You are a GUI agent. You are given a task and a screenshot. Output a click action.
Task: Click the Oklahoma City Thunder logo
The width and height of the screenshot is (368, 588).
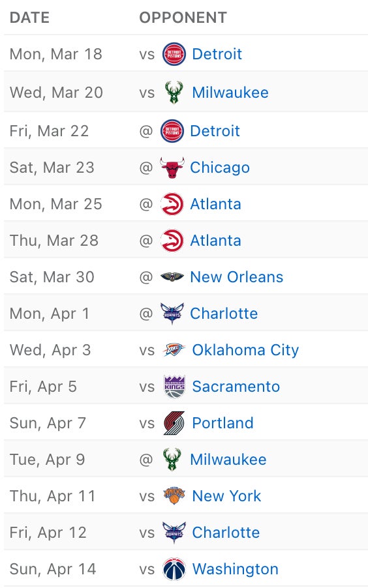coord(174,350)
